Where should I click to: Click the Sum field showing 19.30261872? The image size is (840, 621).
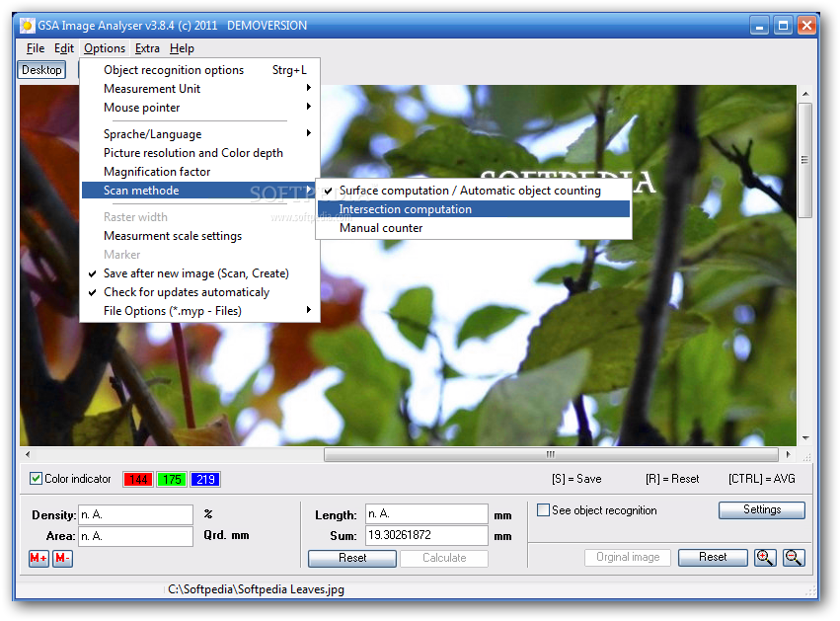pos(426,535)
